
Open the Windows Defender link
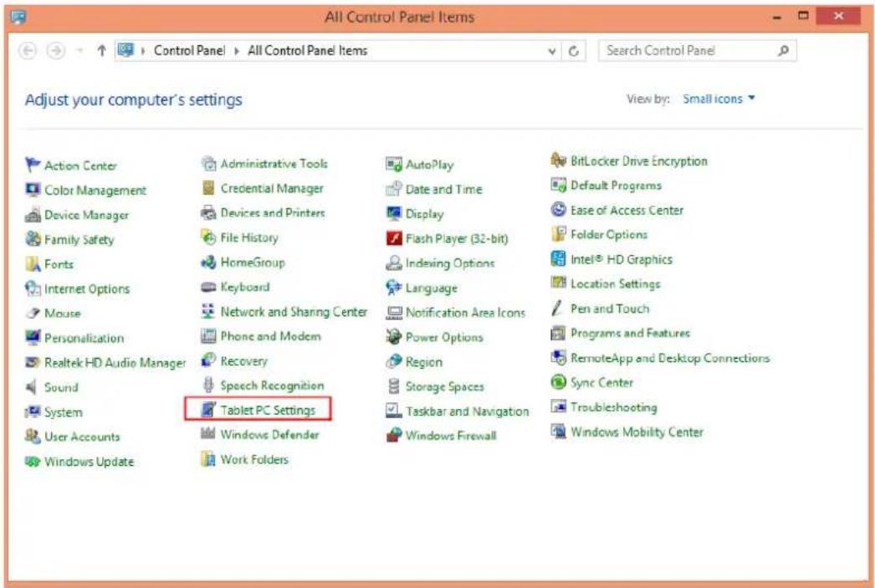[269, 434]
